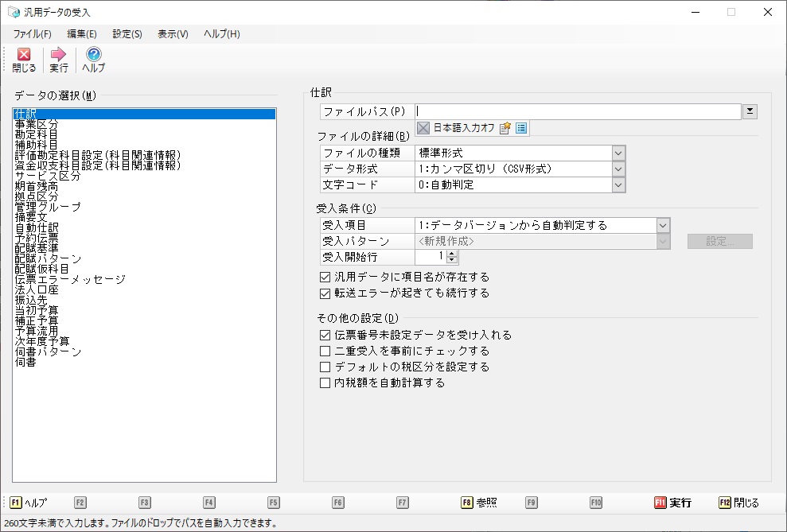Open the 設定(S) menu

pyautogui.click(x=127, y=34)
